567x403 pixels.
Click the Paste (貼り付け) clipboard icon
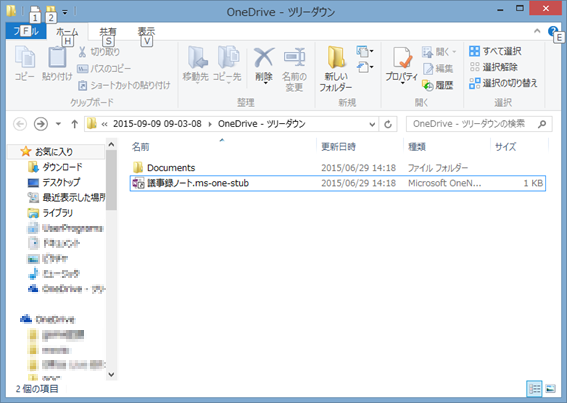(x=57, y=64)
